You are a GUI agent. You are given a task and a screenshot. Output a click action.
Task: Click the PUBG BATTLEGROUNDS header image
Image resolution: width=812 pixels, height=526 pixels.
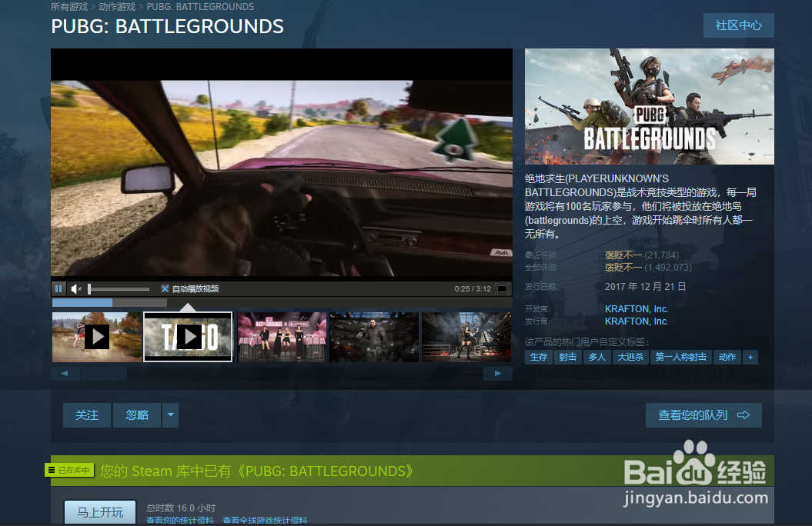(x=650, y=107)
